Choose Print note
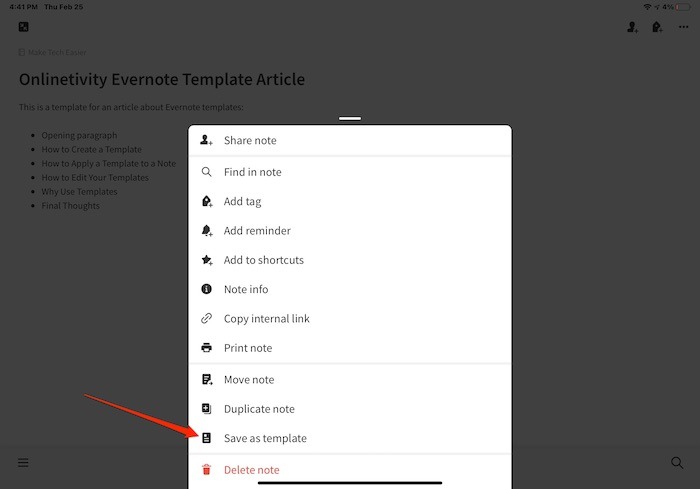Viewport: 700px width, 489px height. (350, 348)
